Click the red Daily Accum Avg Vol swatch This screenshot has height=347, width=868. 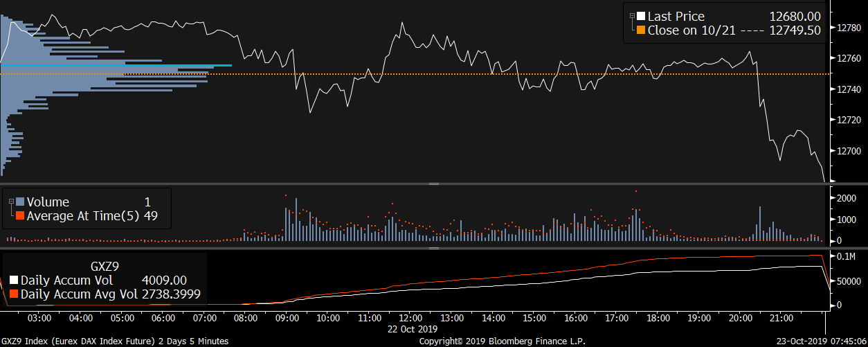[13, 294]
